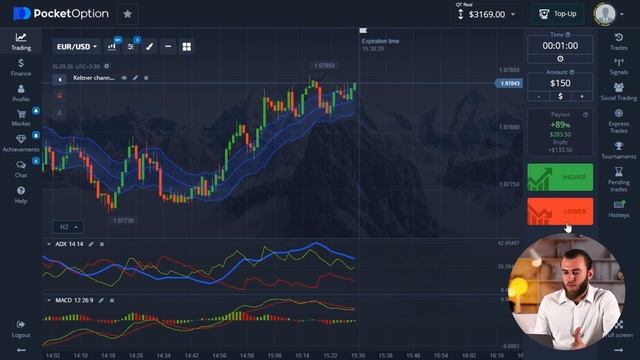640x360 pixels.
Task: Remove the Keltner channel indicator
Action: (x=146, y=78)
